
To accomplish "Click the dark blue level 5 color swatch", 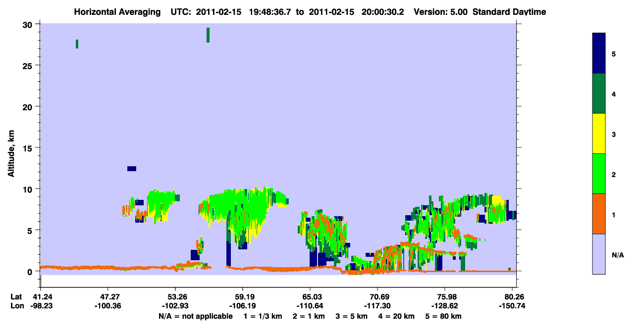I will tap(599, 53).
